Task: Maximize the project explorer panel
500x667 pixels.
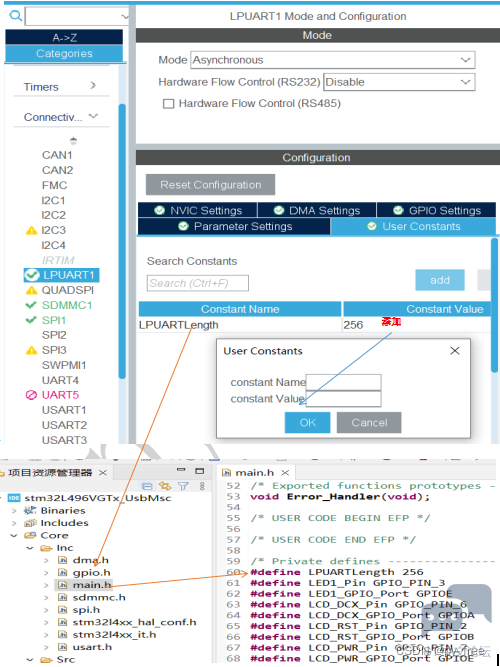Action: click(x=200, y=471)
